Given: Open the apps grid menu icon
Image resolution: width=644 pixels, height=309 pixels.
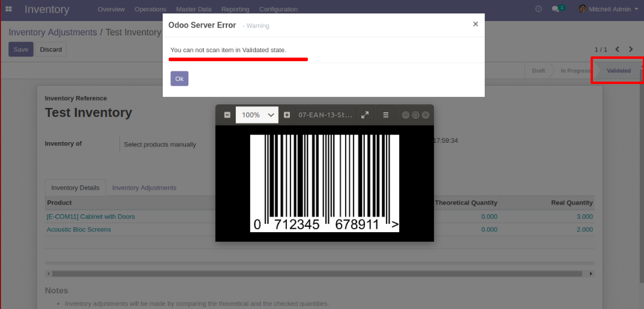Looking at the screenshot, I should 8,8.
